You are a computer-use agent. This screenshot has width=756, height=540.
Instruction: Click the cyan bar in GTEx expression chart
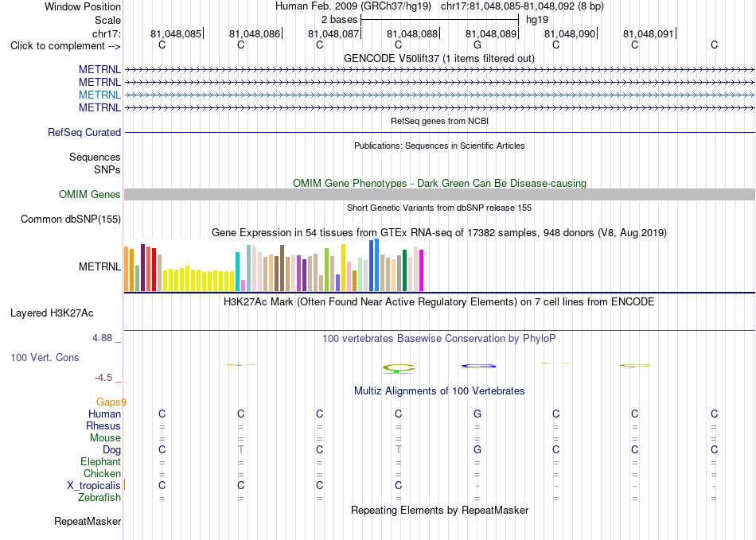(x=237, y=271)
